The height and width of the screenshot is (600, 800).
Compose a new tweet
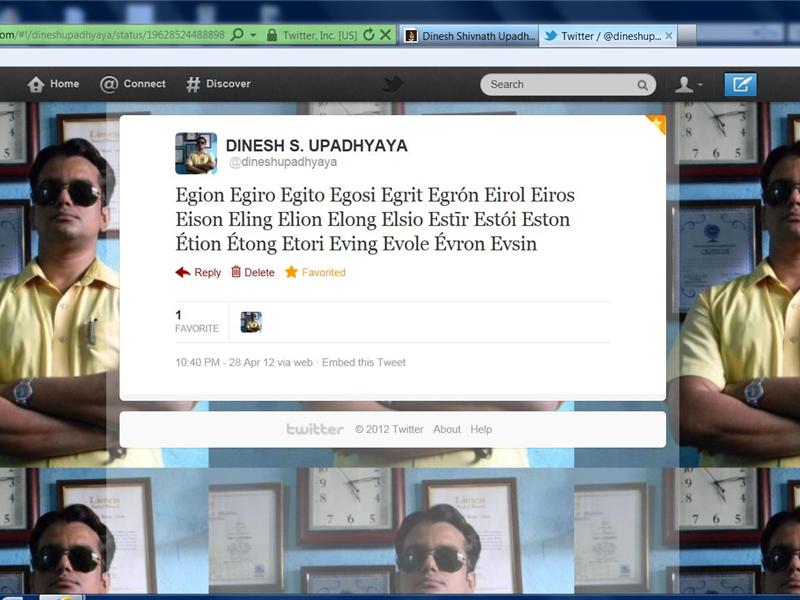click(x=740, y=85)
